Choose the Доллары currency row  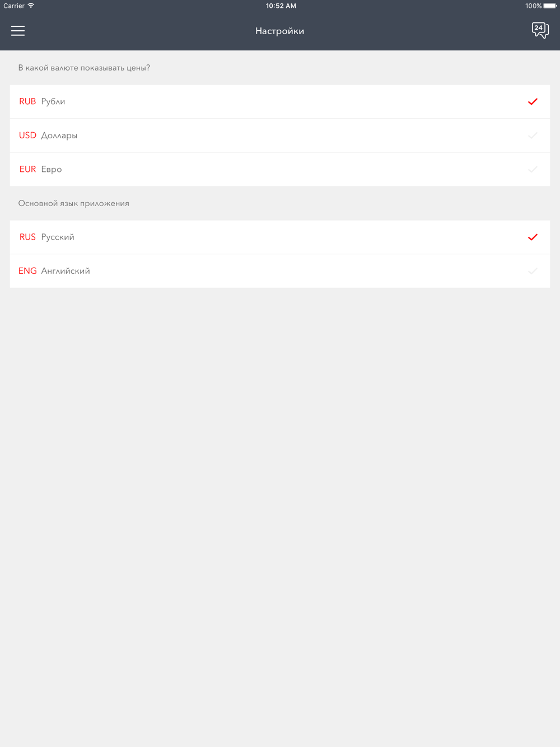coord(280,136)
